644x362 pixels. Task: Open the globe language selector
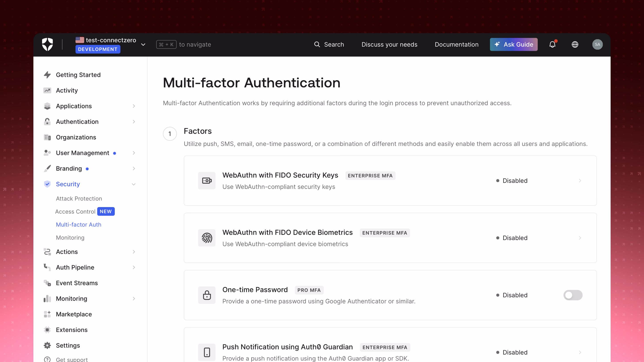(575, 44)
